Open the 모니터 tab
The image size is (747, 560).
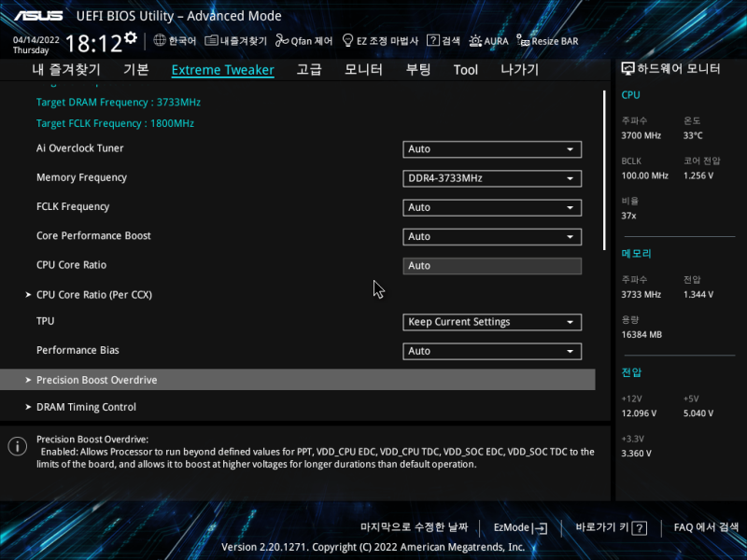click(363, 69)
